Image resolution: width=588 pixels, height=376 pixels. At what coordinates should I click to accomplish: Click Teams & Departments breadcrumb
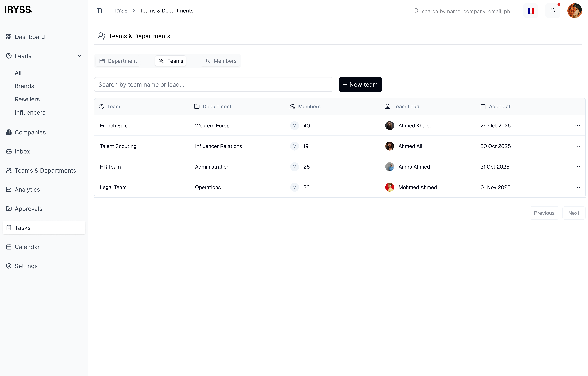(166, 11)
